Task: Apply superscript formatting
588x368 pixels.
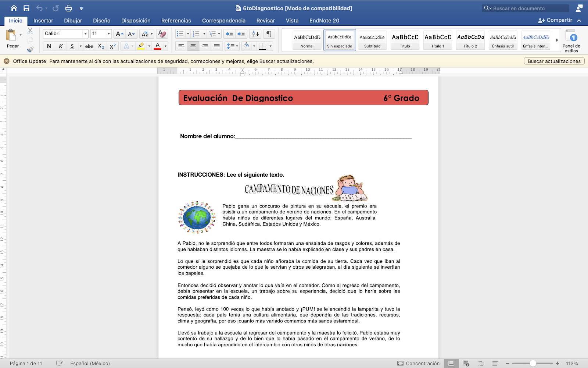Action: (x=112, y=46)
